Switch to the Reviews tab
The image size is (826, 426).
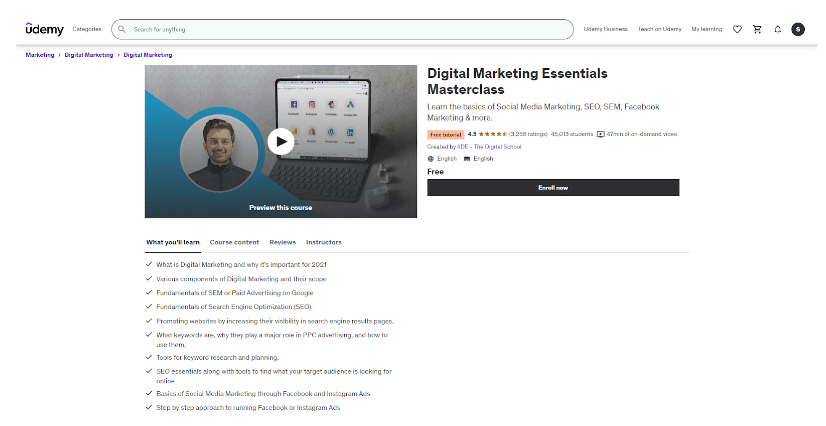(282, 242)
